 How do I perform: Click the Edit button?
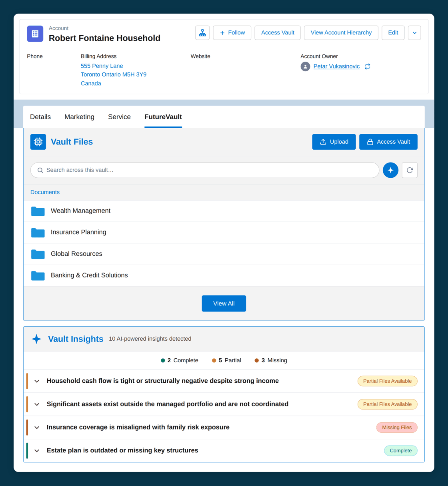[393, 33]
